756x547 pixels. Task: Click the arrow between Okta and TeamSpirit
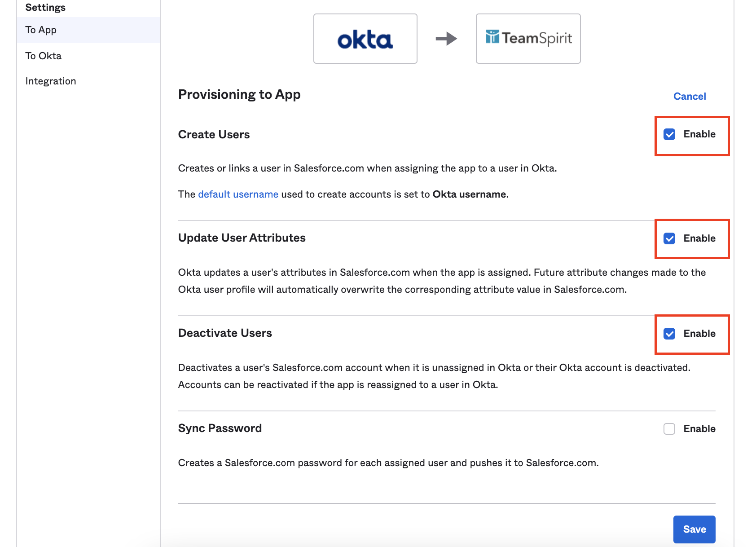point(446,39)
